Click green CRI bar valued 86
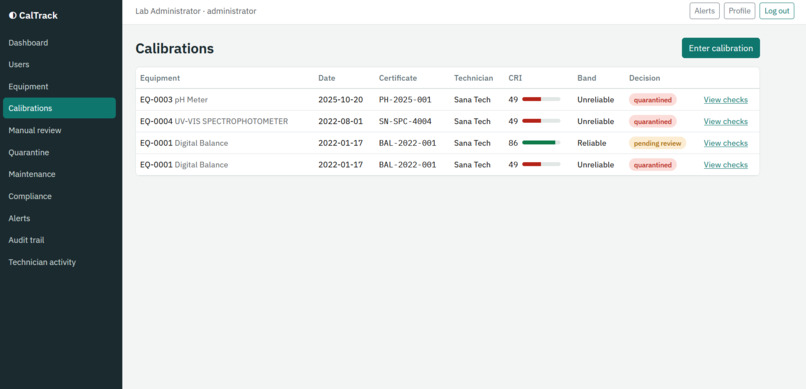The image size is (806, 389). pyautogui.click(x=541, y=142)
